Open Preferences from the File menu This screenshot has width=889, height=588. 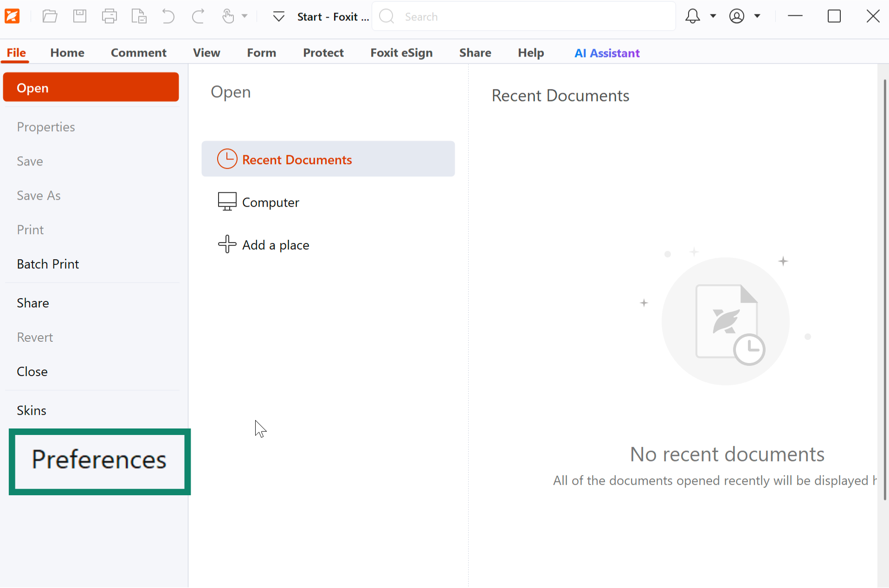pos(99,460)
